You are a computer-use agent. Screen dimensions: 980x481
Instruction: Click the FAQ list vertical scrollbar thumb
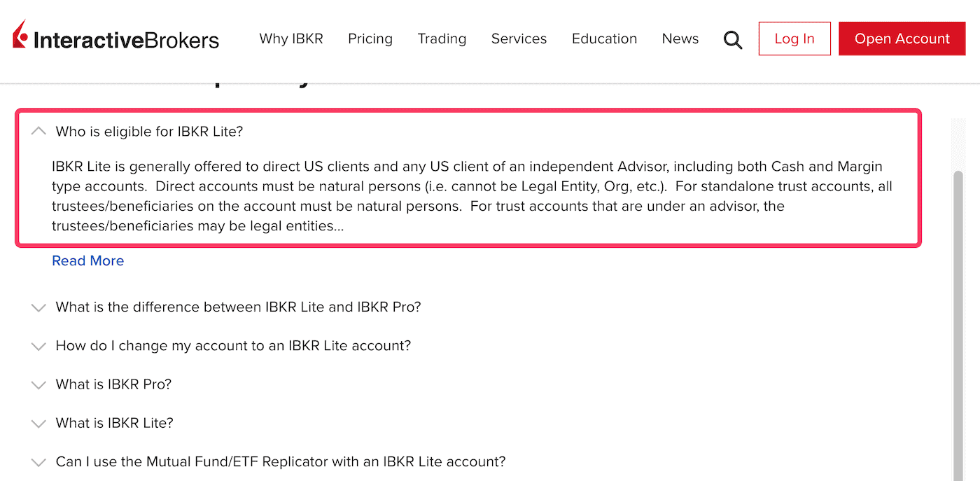[x=958, y=315]
